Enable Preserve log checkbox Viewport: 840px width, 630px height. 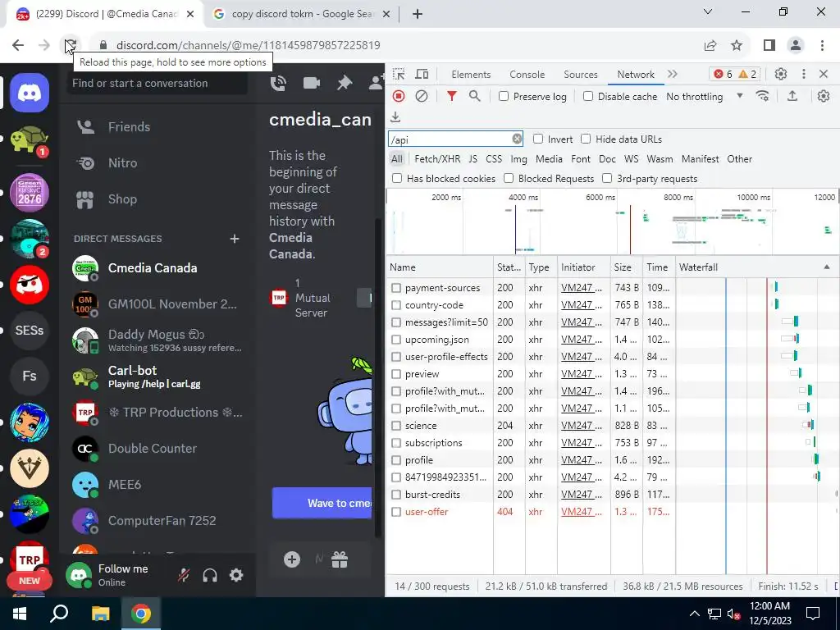(x=504, y=97)
